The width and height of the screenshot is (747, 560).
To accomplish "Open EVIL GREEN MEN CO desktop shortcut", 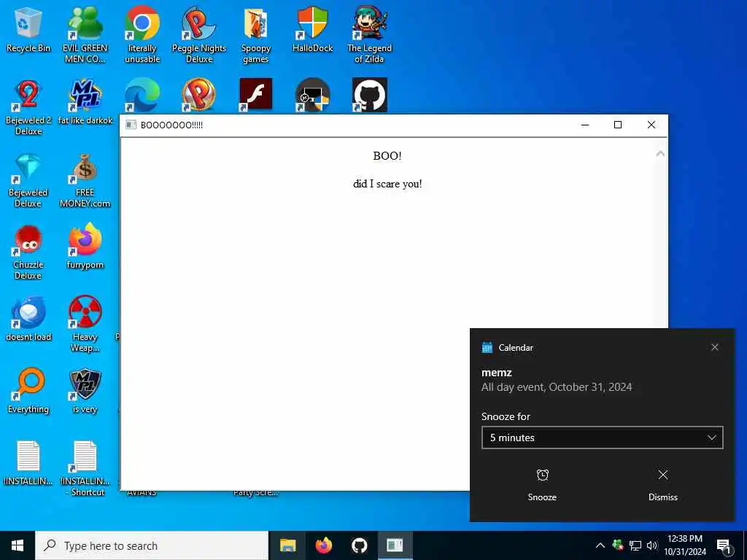I will click(85, 35).
